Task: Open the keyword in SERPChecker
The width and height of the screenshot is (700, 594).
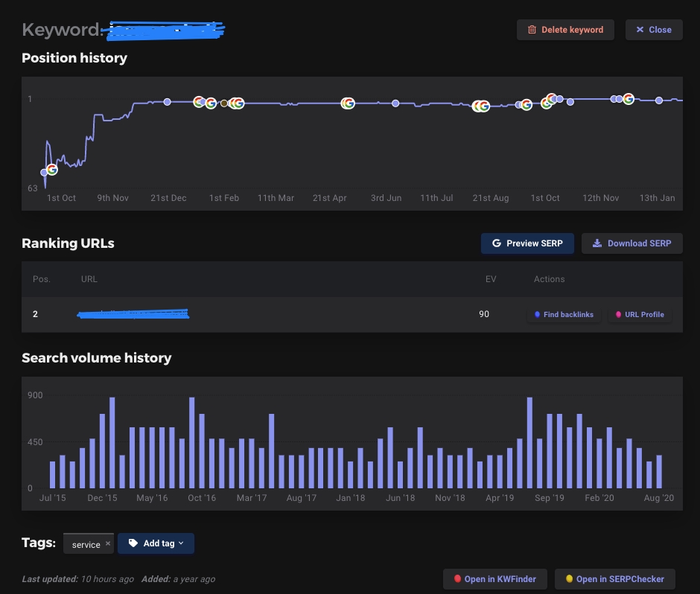Action: [x=614, y=578]
